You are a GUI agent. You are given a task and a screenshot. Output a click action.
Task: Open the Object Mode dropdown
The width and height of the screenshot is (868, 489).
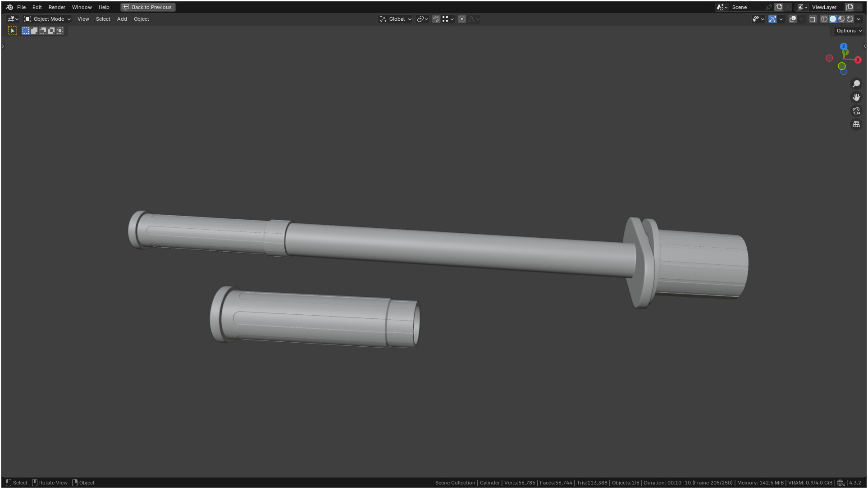coord(47,19)
